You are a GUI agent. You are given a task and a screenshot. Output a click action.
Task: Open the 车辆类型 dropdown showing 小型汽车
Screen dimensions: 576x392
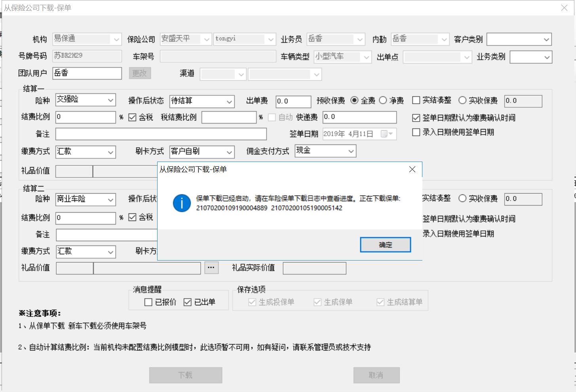pyautogui.click(x=343, y=57)
